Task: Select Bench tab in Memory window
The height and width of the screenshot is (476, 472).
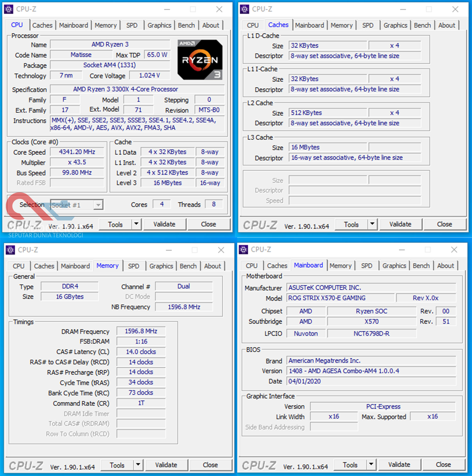Action: click(188, 266)
